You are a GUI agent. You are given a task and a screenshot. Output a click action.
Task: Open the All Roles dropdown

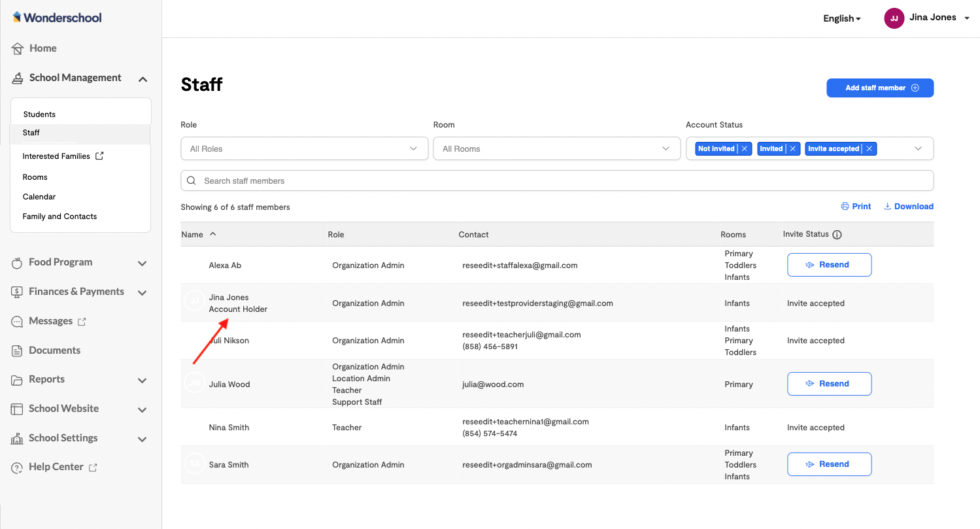click(304, 148)
